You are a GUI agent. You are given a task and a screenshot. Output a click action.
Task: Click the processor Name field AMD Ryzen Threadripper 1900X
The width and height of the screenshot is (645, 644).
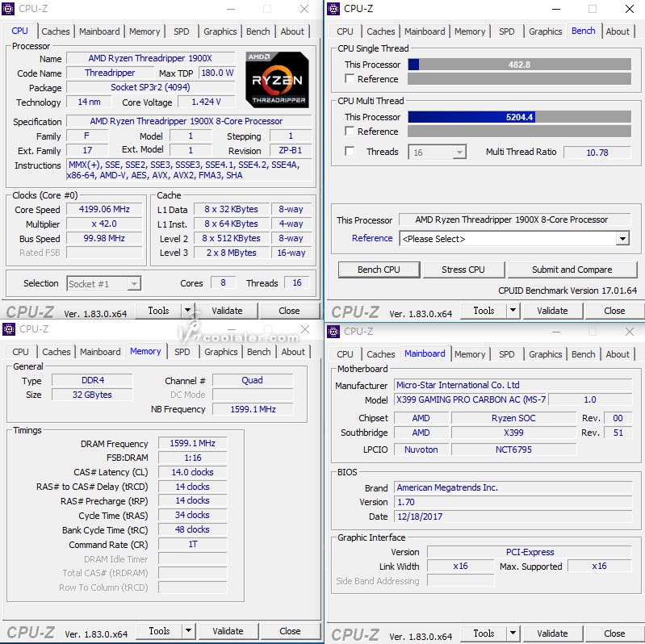[151, 58]
